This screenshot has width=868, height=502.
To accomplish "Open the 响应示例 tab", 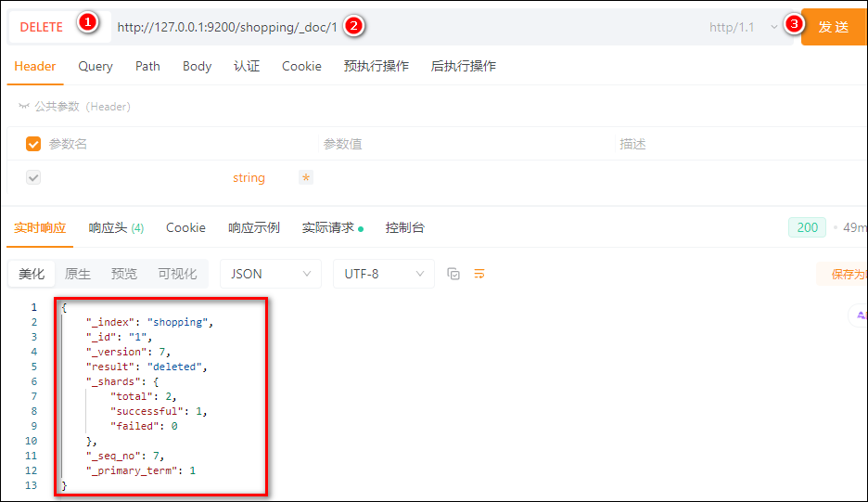I will pyautogui.click(x=254, y=227).
